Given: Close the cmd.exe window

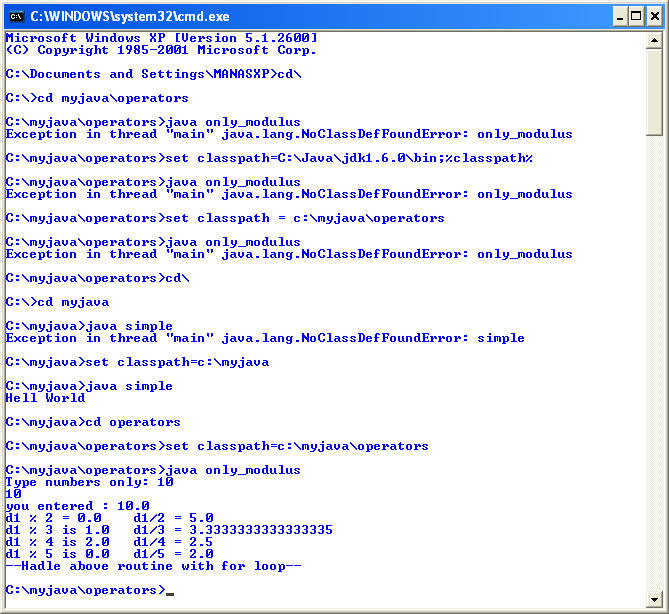Looking at the screenshot, I should (x=654, y=16).
